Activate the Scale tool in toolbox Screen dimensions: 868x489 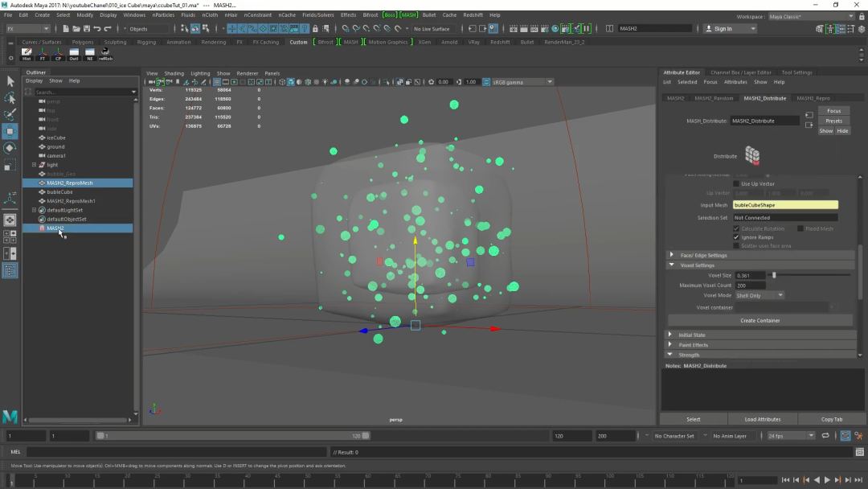tap(10, 165)
